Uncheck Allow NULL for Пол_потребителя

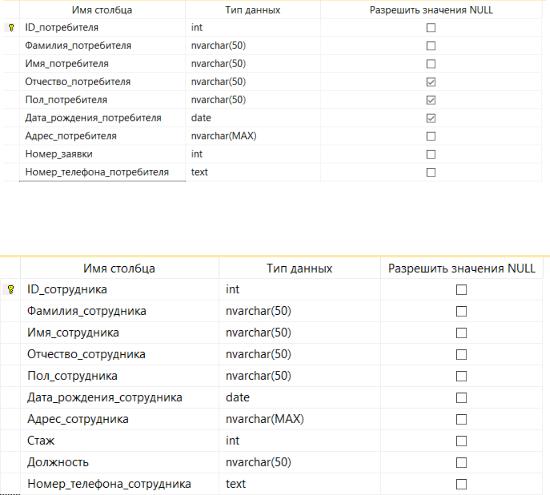[431, 100]
